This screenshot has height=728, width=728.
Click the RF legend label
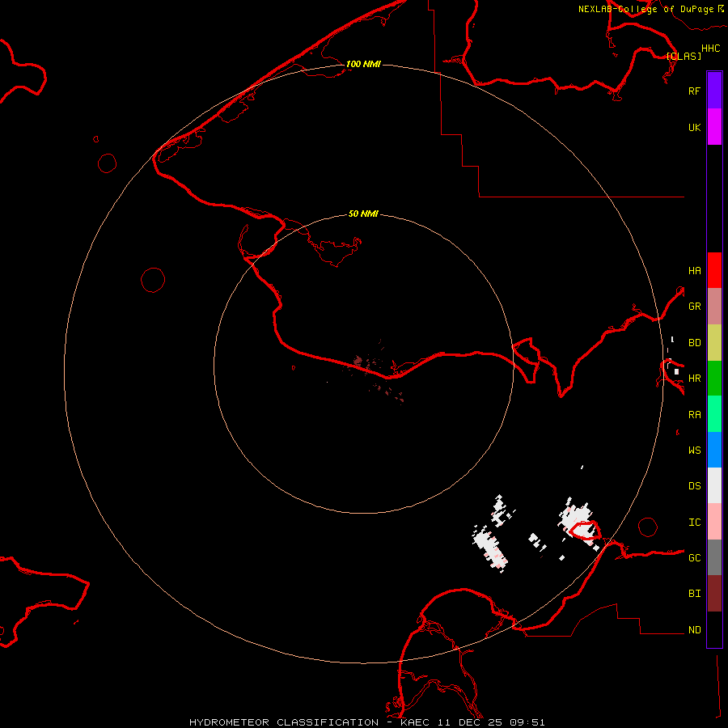click(x=694, y=91)
